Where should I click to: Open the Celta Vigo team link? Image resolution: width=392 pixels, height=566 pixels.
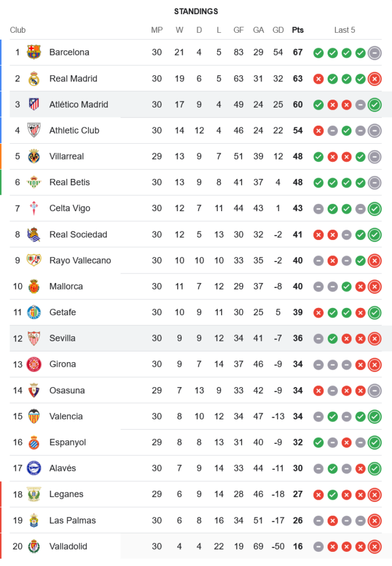(70, 208)
